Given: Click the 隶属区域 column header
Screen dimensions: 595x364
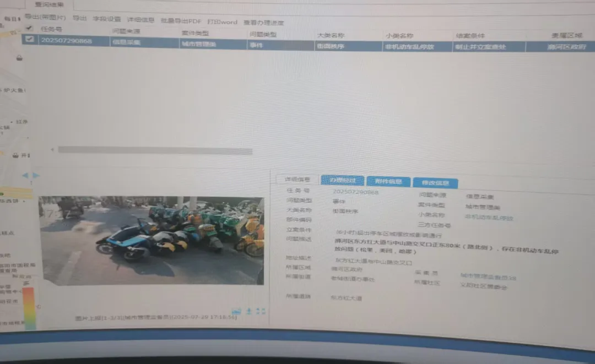Looking at the screenshot, I should (x=567, y=36).
